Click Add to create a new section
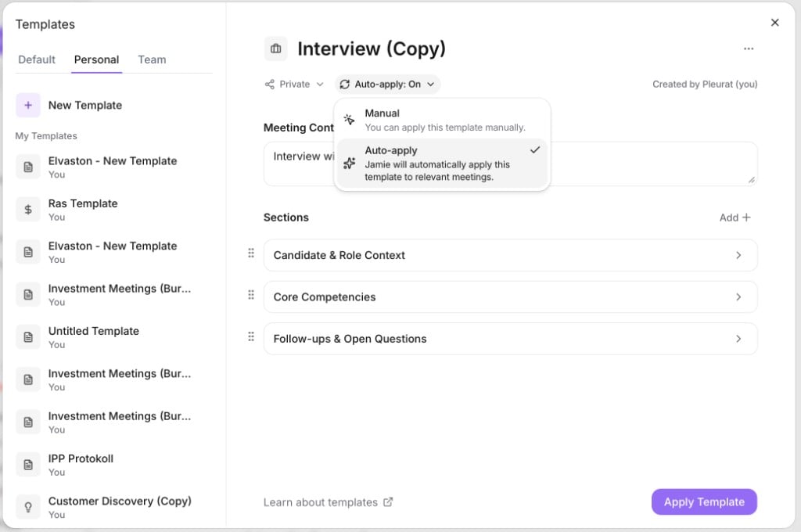 (x=735, y=217)
